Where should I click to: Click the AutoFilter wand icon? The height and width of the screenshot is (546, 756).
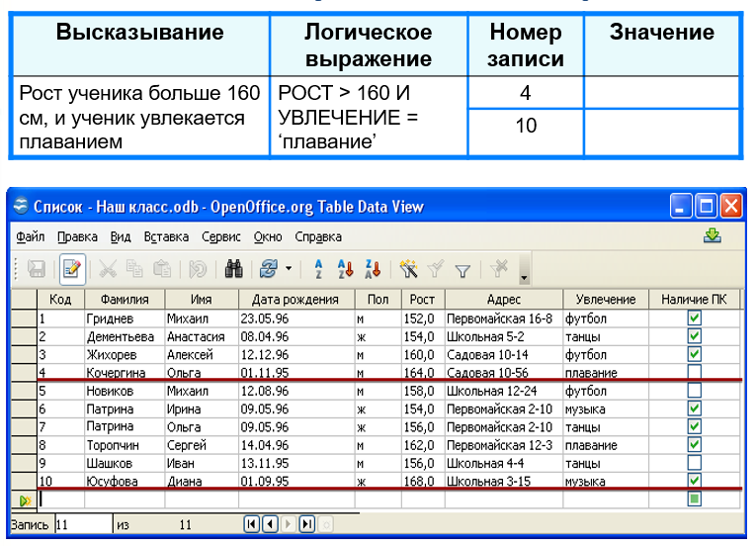[x=408, y=269]
